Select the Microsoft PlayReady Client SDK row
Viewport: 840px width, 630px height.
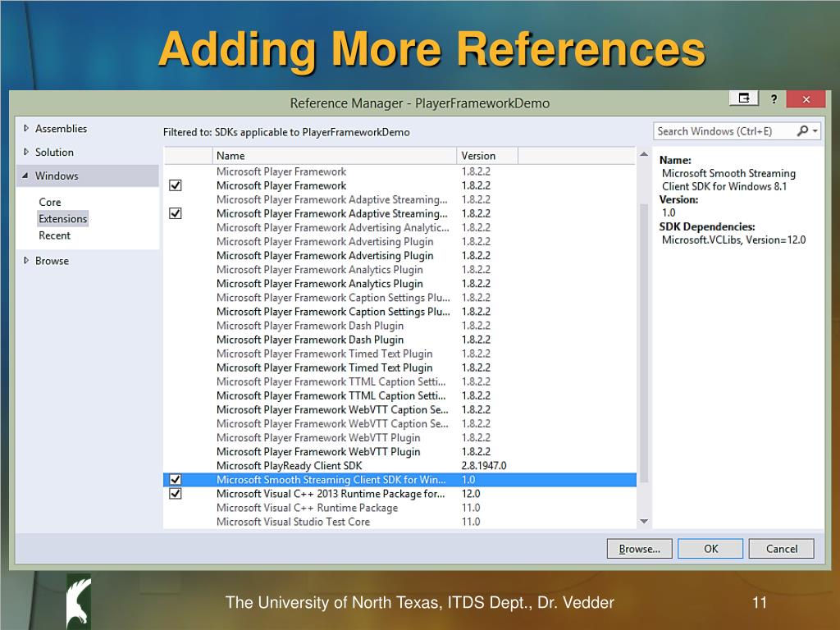(399, 466)
